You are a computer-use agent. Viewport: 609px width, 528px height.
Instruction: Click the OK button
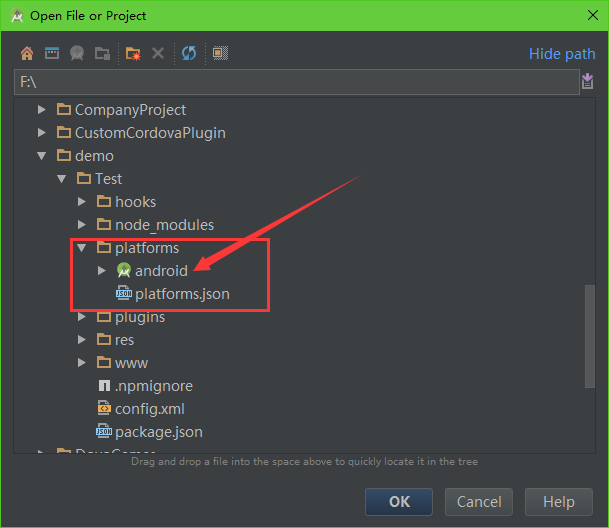click(x=399, y=502)
